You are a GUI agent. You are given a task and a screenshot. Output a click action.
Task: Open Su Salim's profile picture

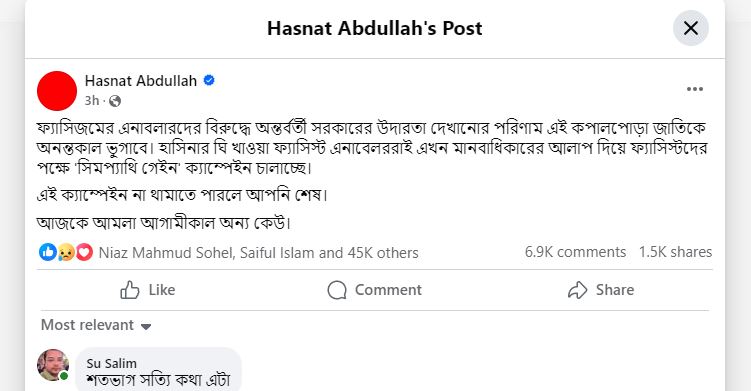click(53, 365)
